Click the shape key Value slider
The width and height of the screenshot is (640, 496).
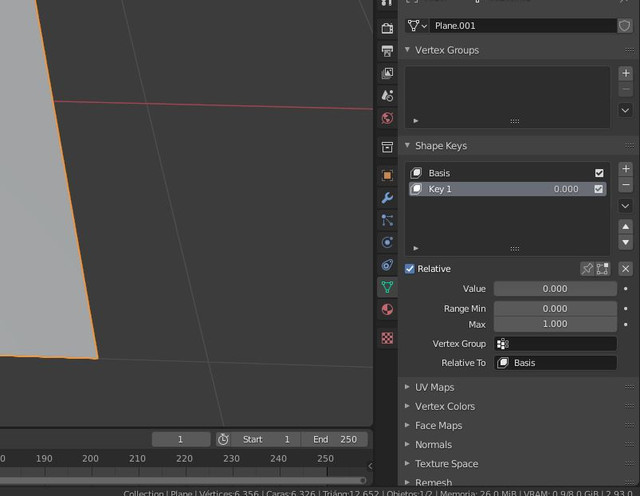(x=555, y=289)
